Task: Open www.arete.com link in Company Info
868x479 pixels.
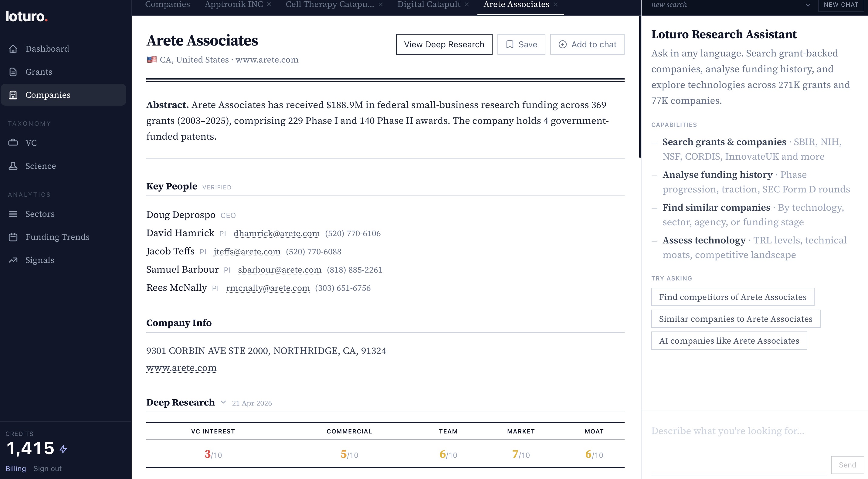Action: [181, 368]
